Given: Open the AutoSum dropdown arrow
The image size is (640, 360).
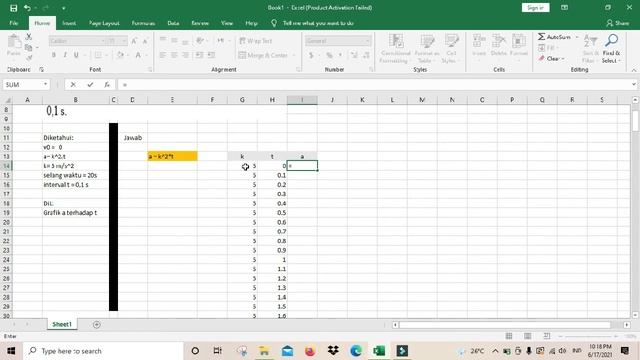Looking at the screenshot, I should click(577, 37).
